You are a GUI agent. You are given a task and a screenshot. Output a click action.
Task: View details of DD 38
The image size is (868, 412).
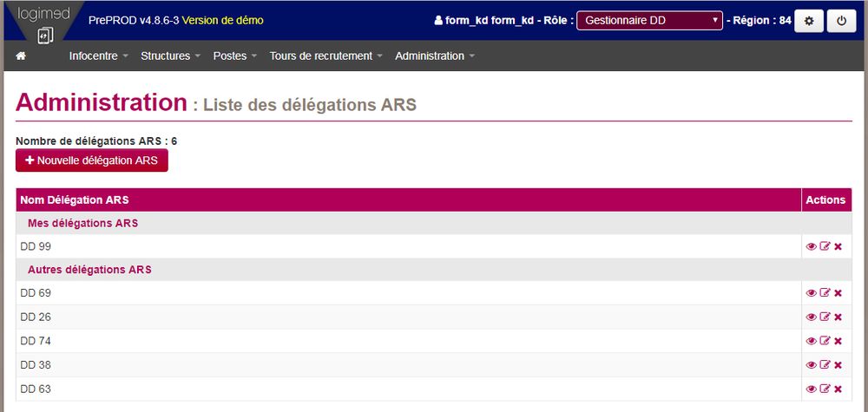pyautogui.click(x=811, y=365)
